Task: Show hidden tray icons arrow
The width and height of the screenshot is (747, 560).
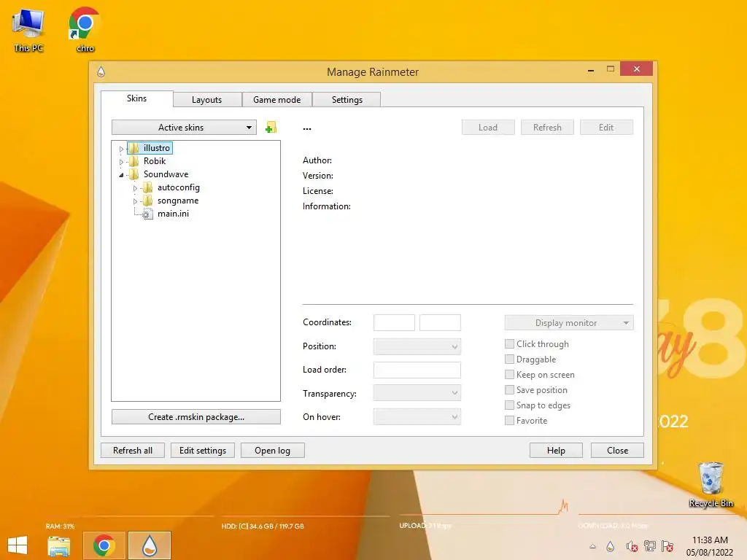Action: point(592,547)
